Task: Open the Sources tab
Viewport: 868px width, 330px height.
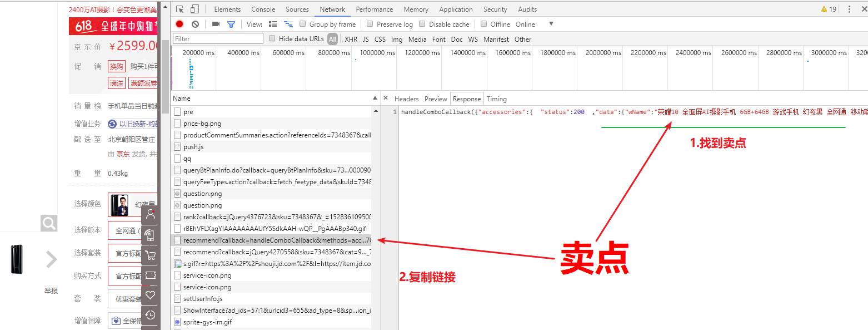Action: [297, 9]
